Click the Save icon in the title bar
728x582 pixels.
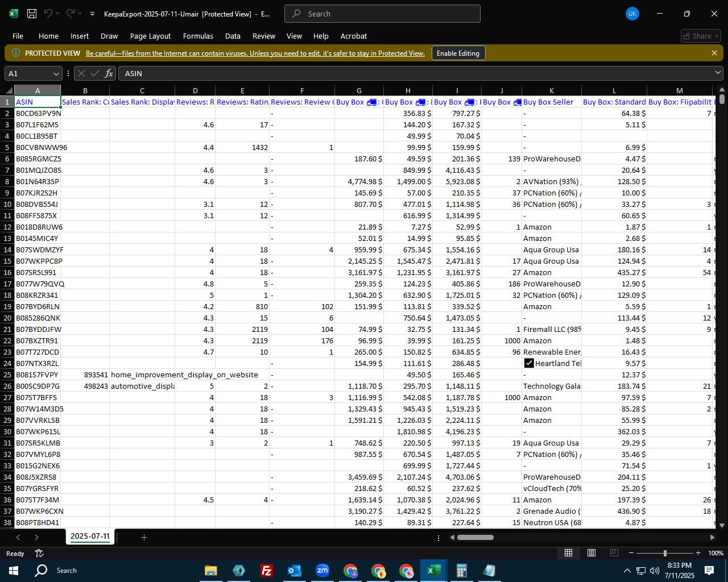[x=32, y=14]
